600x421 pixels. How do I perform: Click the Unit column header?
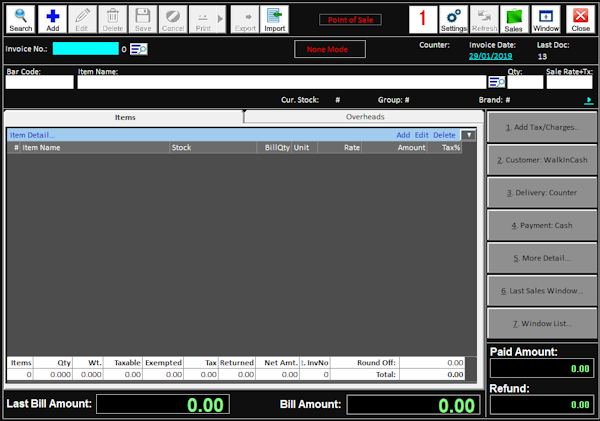coord(305,148)
